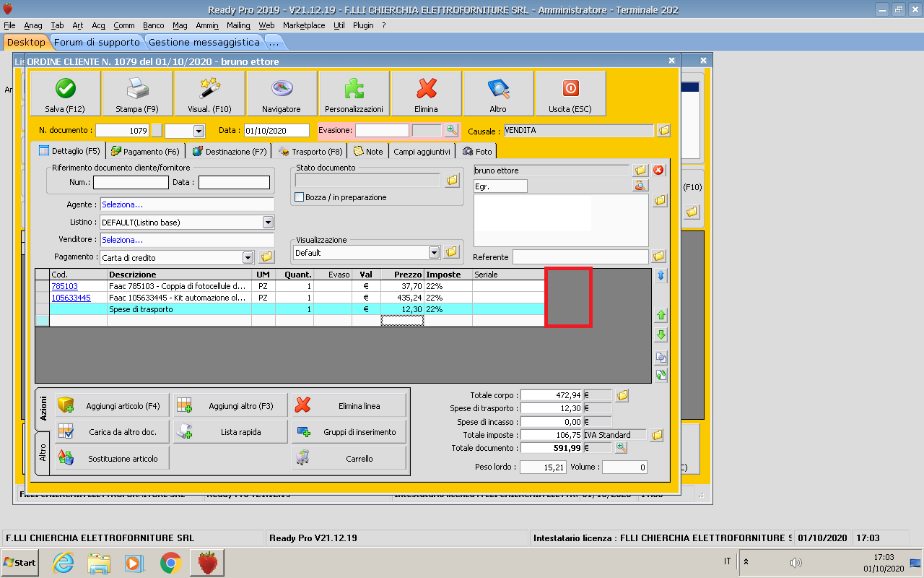Open Visual. (F10) preview
924x578 pixels.
tap(209, 93)
